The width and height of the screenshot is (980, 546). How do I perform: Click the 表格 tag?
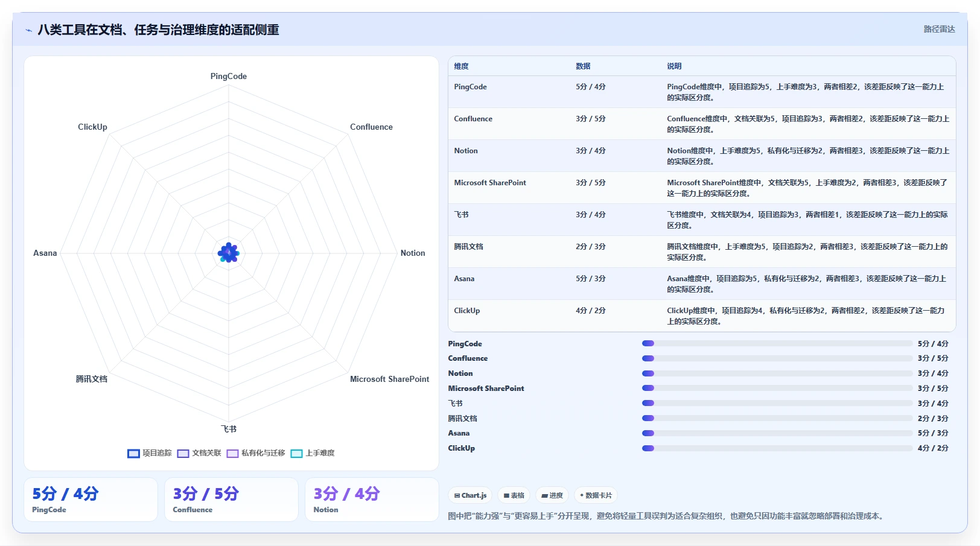tap(514, 495)
